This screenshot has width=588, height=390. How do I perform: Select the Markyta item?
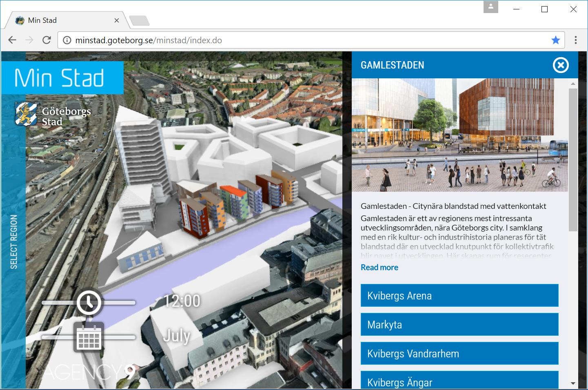tap(459, 324)
